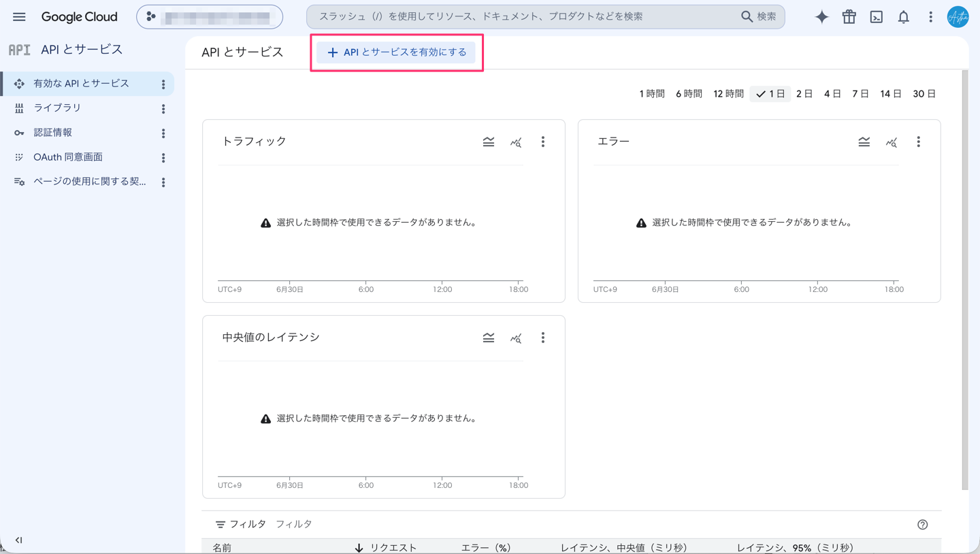Open ライブラリ in the sidebar
This screenshot has height=554, width=980.
pyautogui.click(x=57, y=108)
